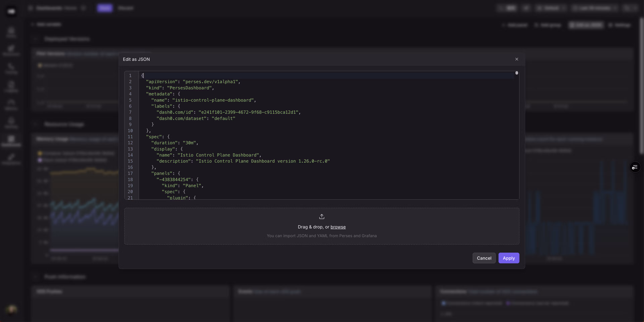Click the scrollbar thumb in the JSON editor
This screenshot has width=644, height=322.
pyautogui.click(x=517, y=73)
